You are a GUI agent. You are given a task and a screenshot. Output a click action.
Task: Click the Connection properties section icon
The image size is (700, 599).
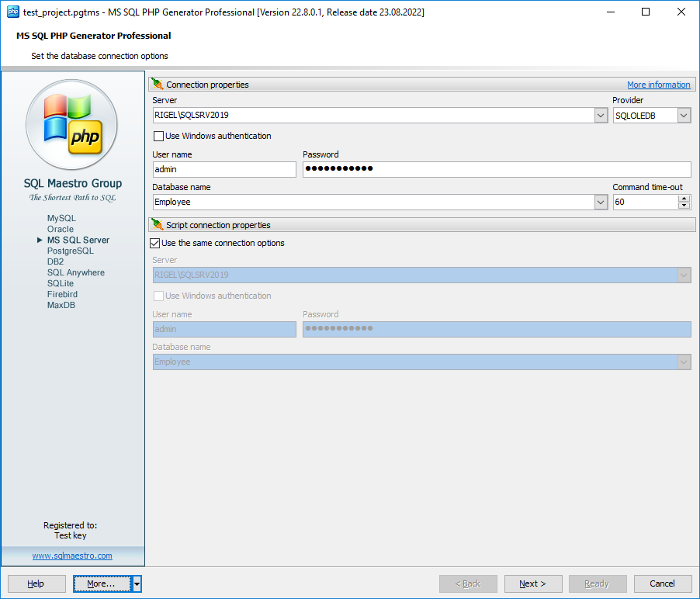pyautogui.click(x=158, y=85)
